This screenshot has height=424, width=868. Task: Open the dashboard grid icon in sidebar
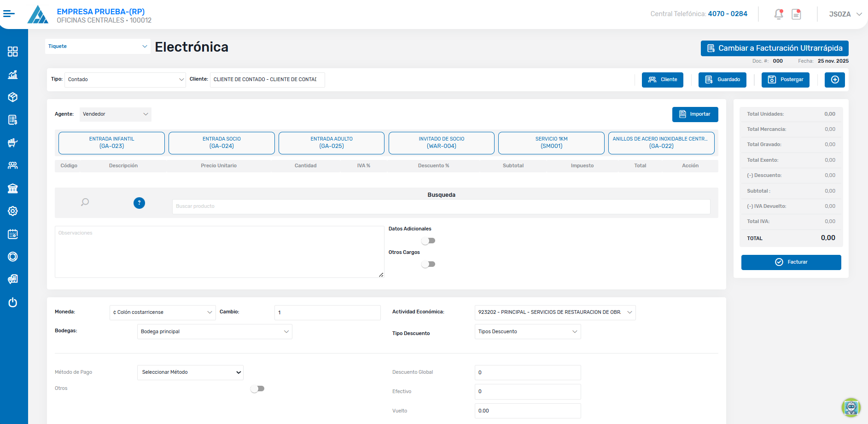[x=13, y=52]
